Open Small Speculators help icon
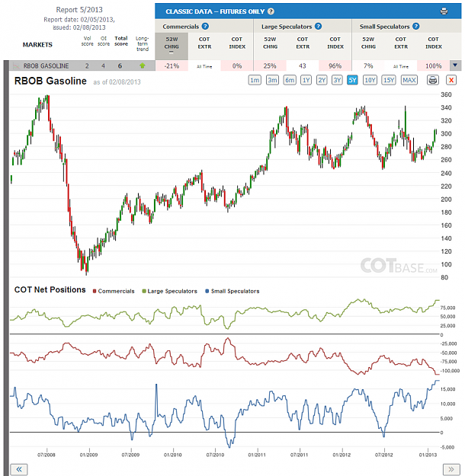The height and width of the screenshot is (476, 465). [x=415, y=27]
